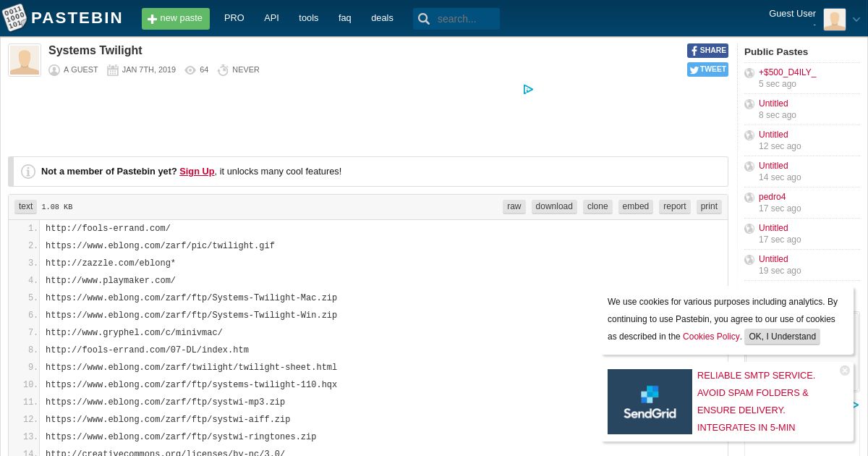Click the A GUEST user icon
This screenshot has height=456, width=868.
click(x=54, y=70)
